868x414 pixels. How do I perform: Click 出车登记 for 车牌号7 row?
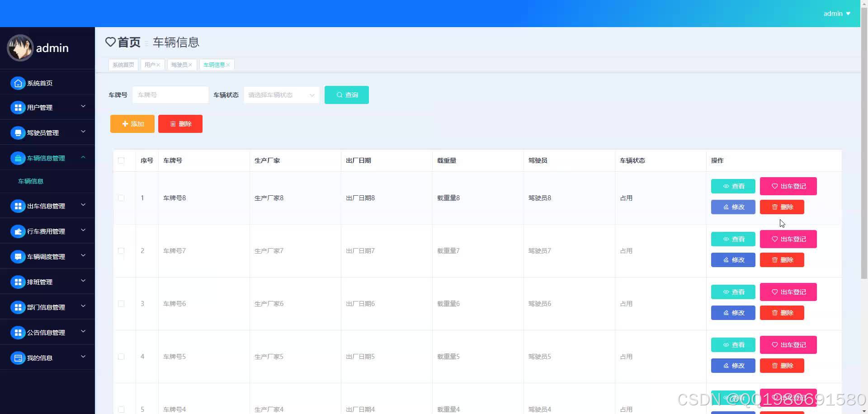[788, 239]
